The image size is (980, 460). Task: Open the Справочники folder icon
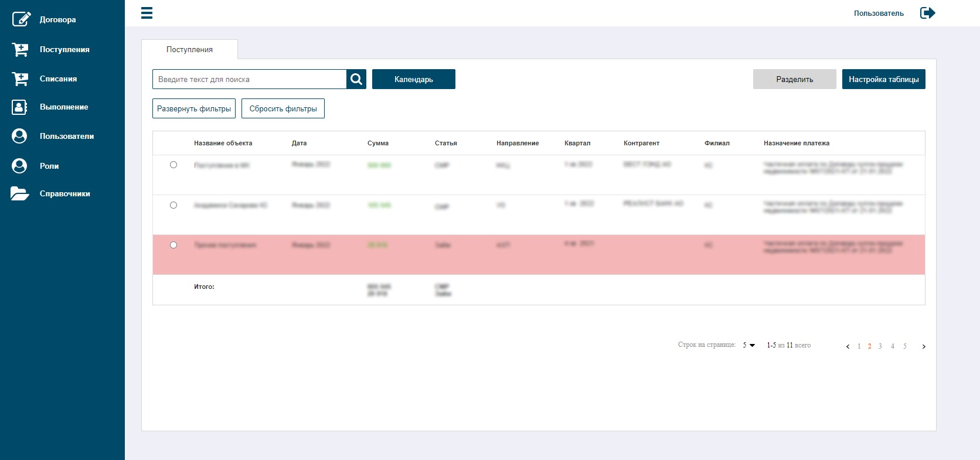coord(19,193)
